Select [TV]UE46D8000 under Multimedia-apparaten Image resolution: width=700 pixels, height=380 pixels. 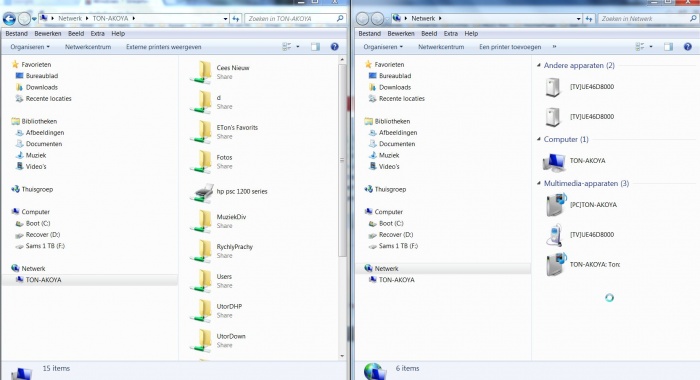pyautogui.click(x=579, y=235)
